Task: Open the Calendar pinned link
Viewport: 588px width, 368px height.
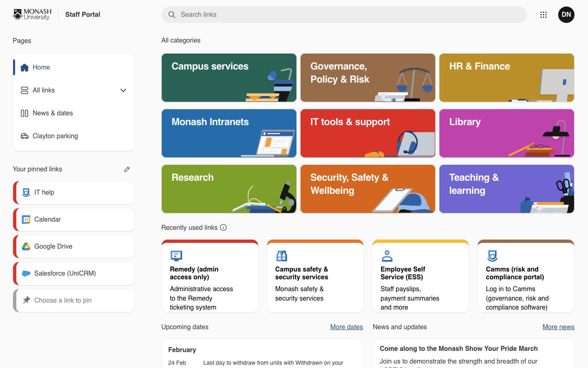Action: coord(74,220)
